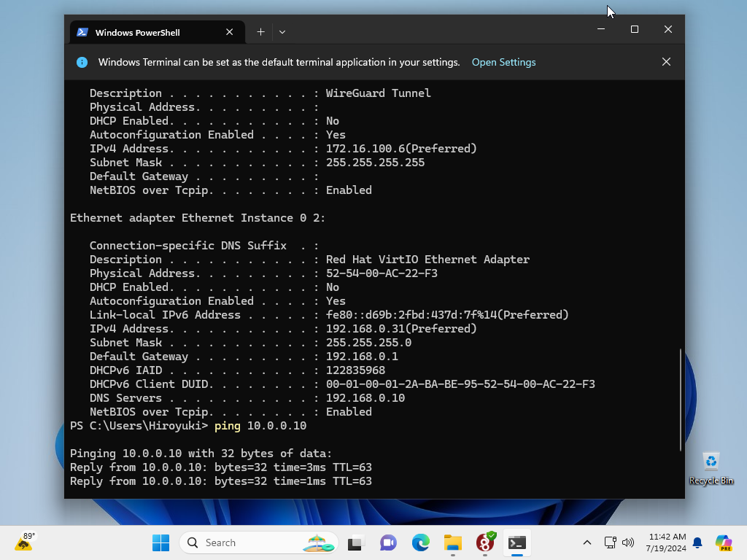747x560 pixels.
Task: Launch Microsoft Edge from taskbar
Action: 421,542
